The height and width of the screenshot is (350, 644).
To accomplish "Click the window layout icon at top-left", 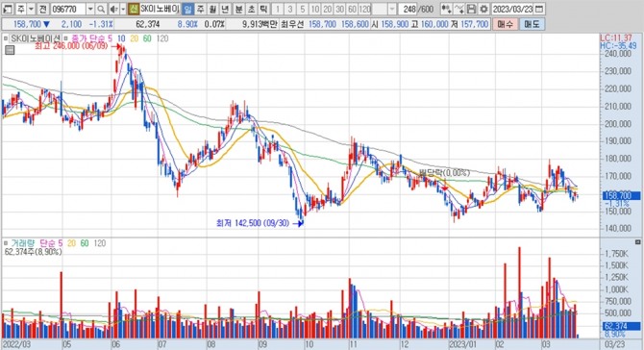I will [8, 9].
